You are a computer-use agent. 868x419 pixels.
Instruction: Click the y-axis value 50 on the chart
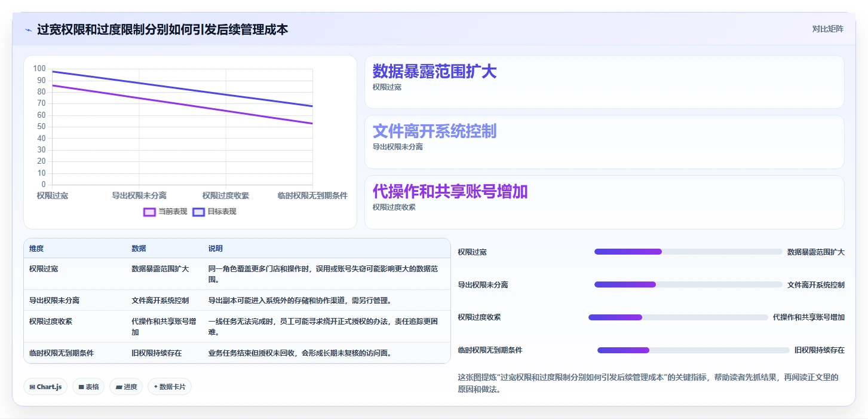click(41, 127)
